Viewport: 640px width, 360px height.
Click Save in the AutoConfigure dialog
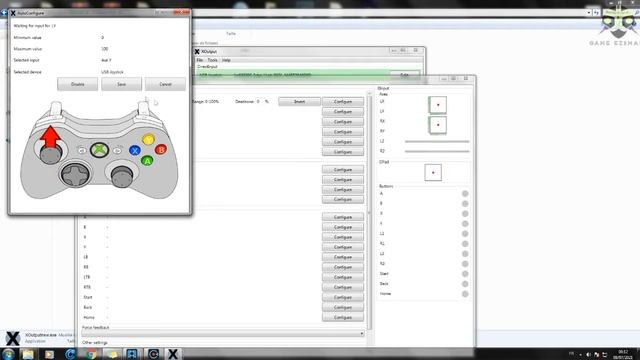pyautogui.click(x=122, y=84)
